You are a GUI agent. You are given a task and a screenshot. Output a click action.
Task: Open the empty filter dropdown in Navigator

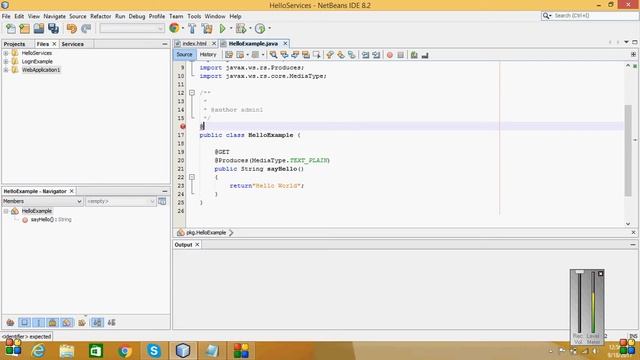click(121, 201)
